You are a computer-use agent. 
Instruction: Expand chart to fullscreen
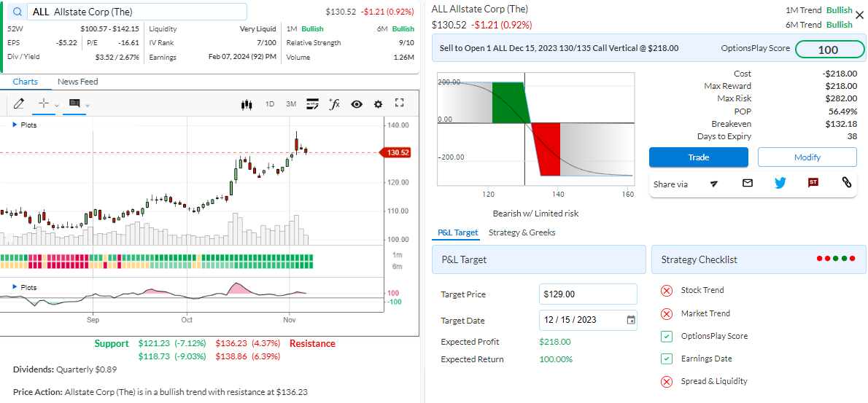[399, 103]
